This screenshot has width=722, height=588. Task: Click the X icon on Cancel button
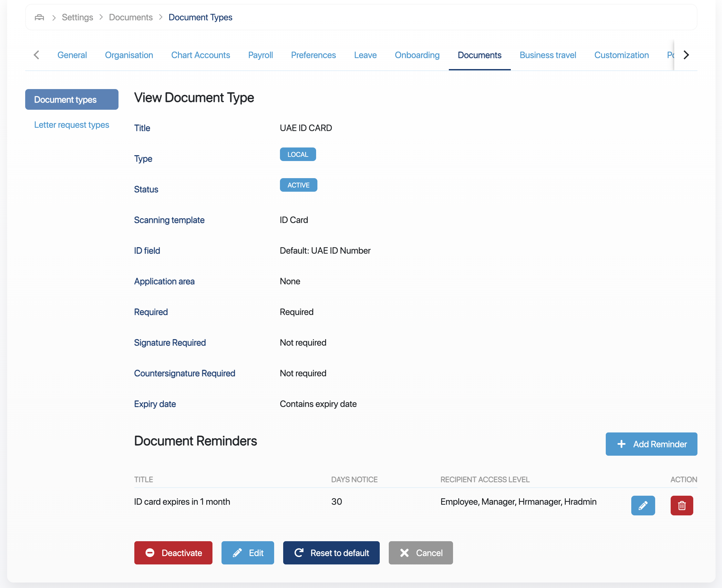pos(404,553)
